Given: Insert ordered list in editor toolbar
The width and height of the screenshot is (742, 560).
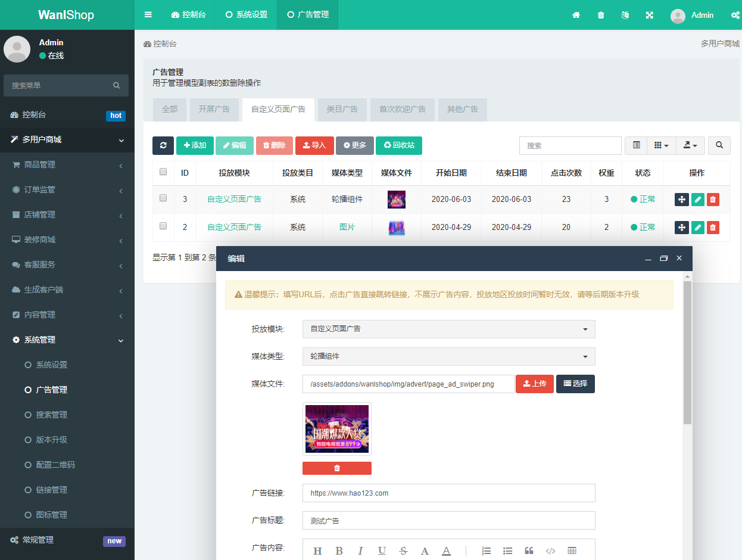Looking at the screenshot, I should (487, 551).
